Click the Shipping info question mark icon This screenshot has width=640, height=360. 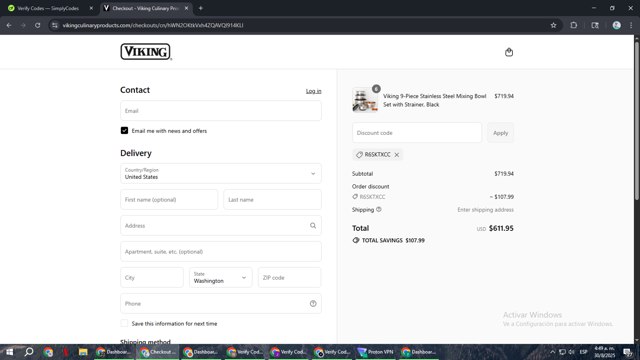pos(378,209)
